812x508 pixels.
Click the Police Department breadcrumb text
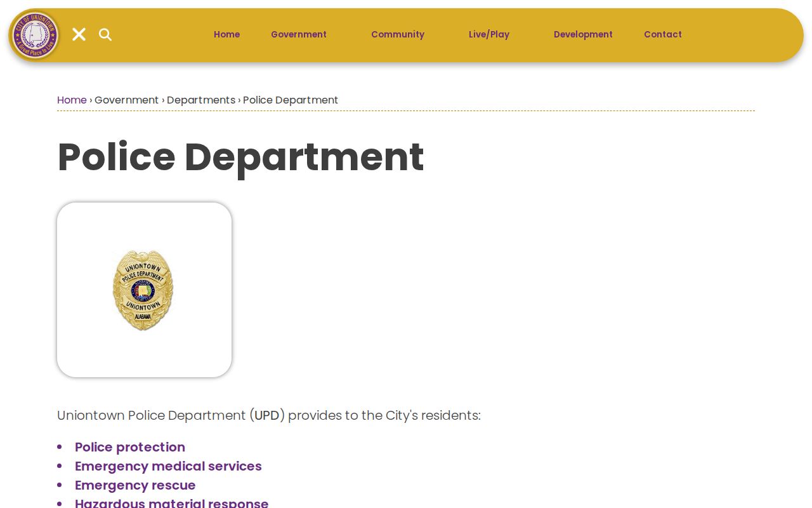pos(291,100)
